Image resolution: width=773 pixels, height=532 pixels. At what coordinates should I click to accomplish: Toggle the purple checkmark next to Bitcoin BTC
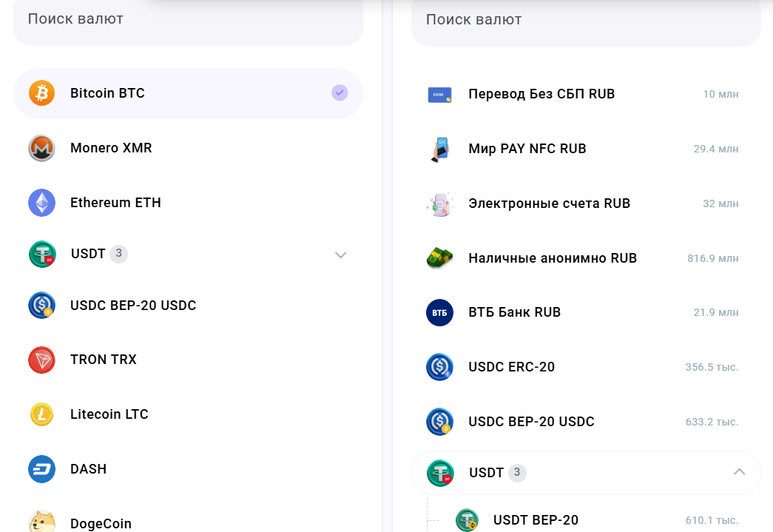point(340,92)
